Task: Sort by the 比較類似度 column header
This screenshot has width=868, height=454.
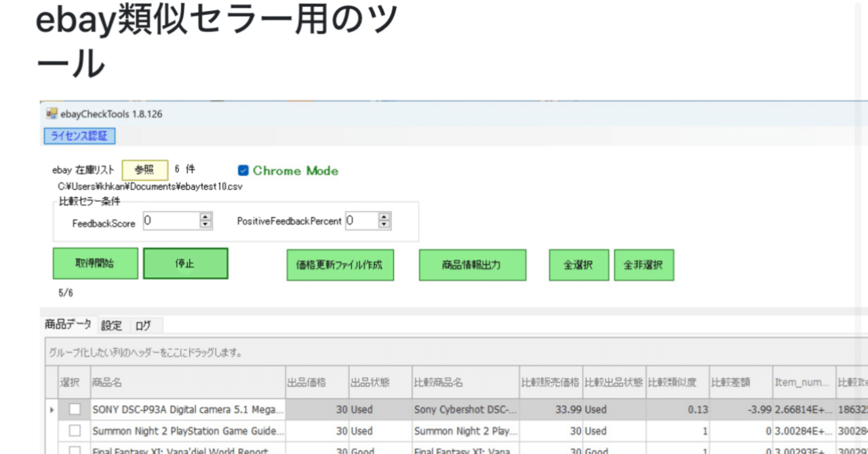Action: tap(677, 382)
